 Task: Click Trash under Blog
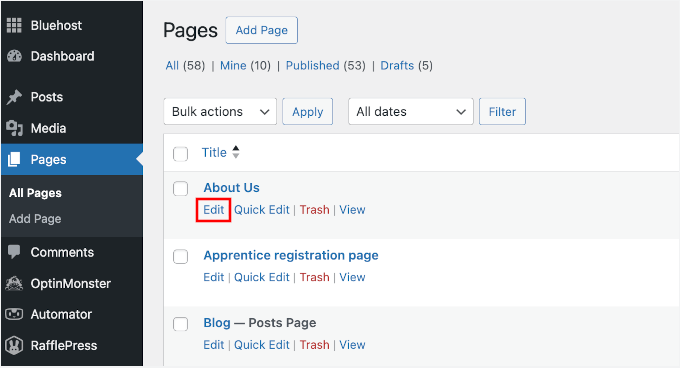[314, 345]
